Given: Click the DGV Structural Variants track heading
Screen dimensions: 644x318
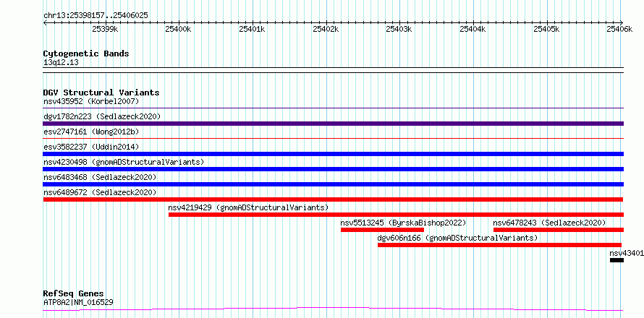Looking at the screenshot, I should [101, 93].
